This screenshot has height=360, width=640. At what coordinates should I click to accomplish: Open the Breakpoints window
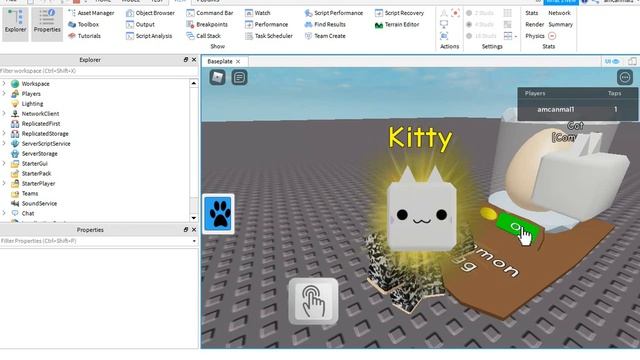click(207, 24)
